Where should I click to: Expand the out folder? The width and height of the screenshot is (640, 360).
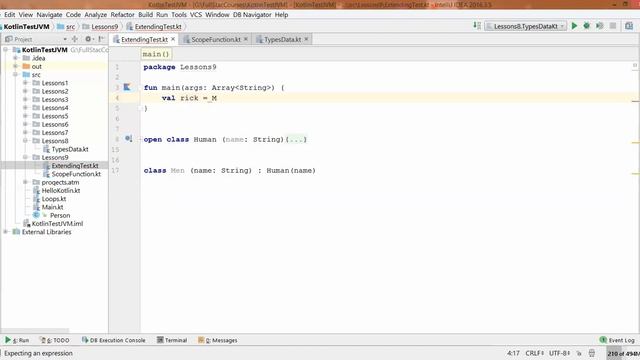click(16, 66)
